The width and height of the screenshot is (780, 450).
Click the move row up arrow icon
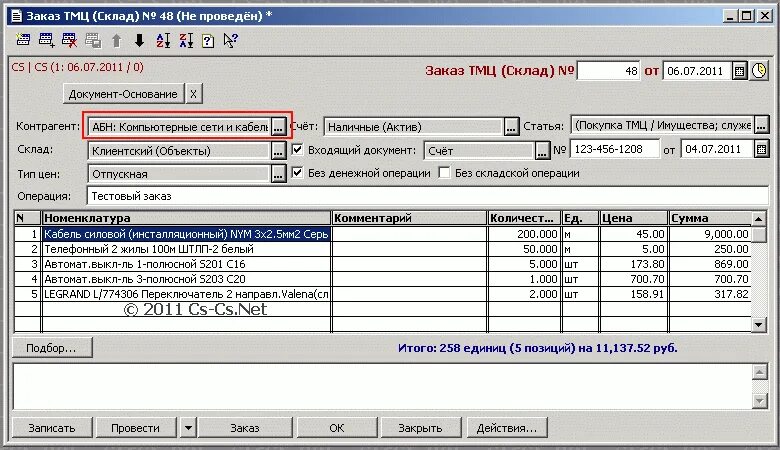click(116, 41)
